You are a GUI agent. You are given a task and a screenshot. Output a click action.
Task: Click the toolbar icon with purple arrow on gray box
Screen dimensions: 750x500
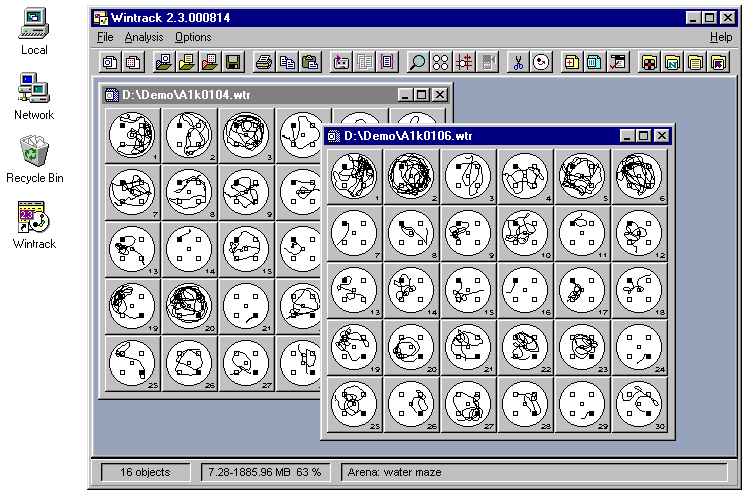coord(341,62)
